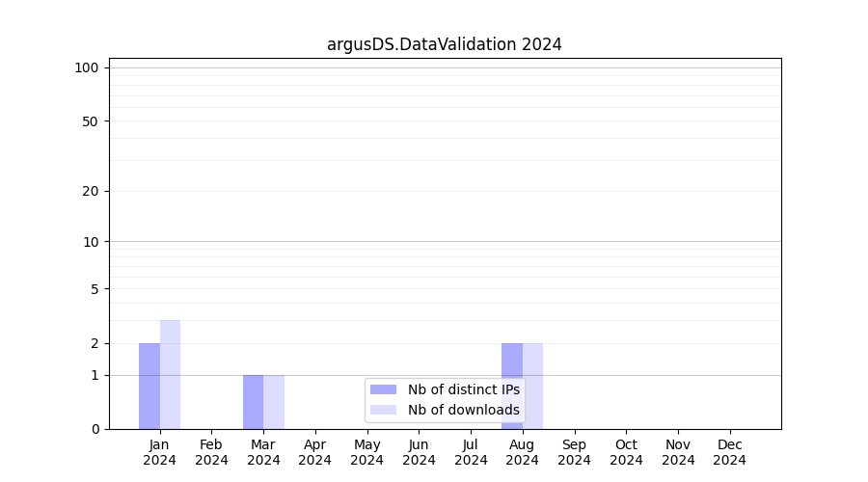
Task: Select the 50 y-axis tick label
Action: [90, 121]
